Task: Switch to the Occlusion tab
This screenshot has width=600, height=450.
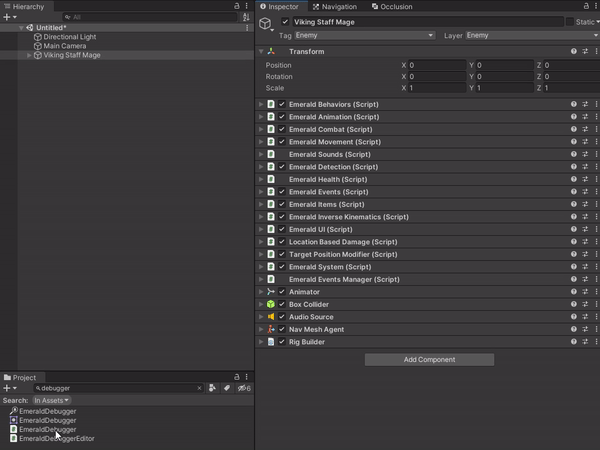Action: tap(392, 7)
